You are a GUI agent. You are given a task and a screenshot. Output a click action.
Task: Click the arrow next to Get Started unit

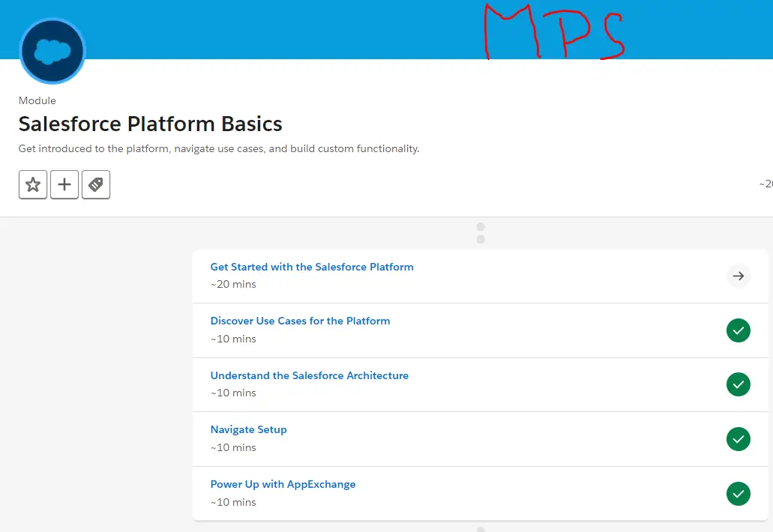[x=739, y=276]
